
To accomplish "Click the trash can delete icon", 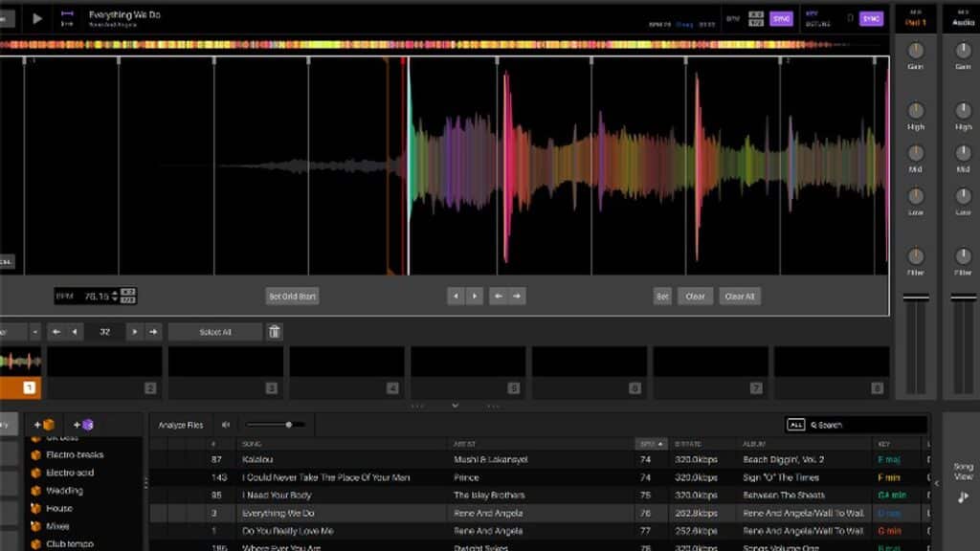I will 275,332.
